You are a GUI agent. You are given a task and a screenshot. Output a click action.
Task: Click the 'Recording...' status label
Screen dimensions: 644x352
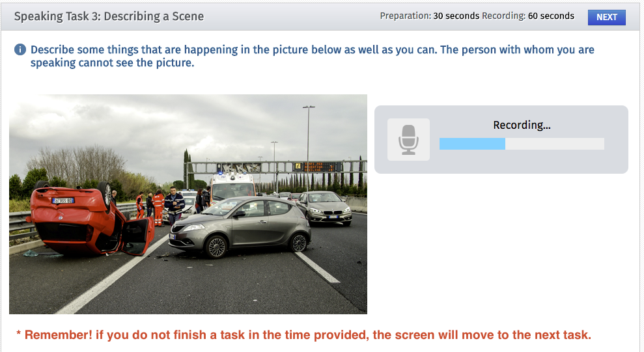pos(522,125)
